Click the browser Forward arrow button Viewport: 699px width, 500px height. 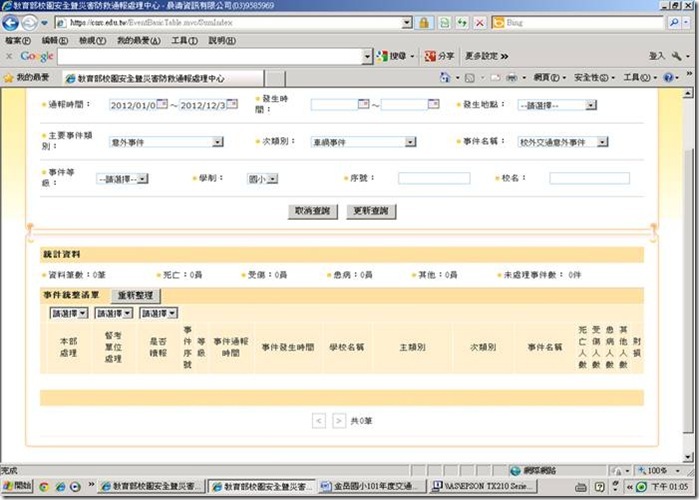pyautogui.click(x=29, y=23)
